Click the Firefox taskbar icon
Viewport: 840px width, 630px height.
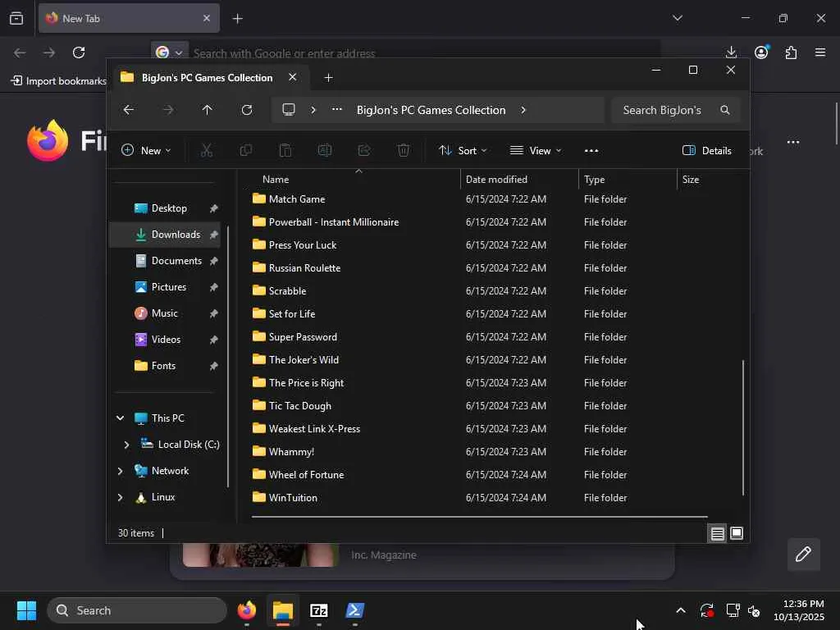pyautogui.click(x=246, y=610)
